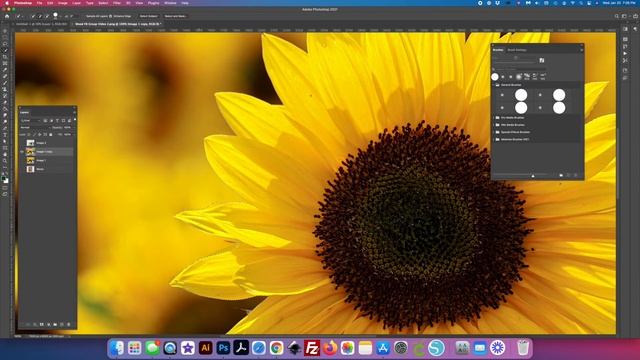Show the Image 1 layer visibility box
Viewport: 640px width, 360px height.
click(22, 160)
